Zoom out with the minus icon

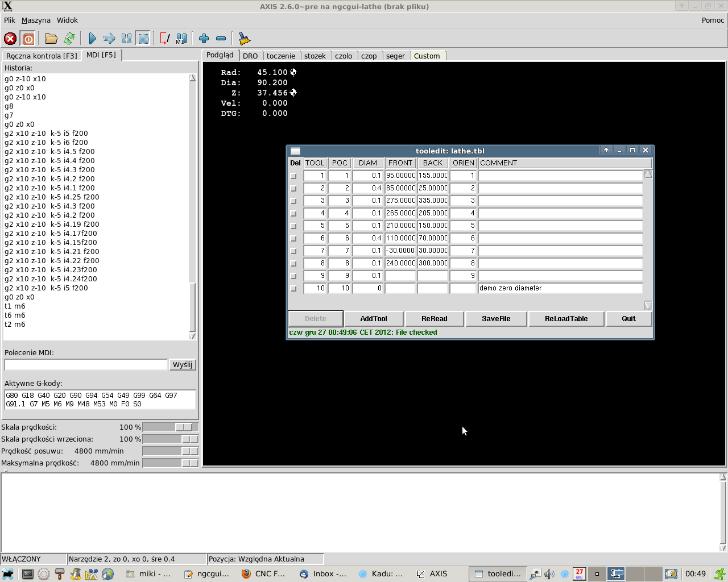(221, 39)
